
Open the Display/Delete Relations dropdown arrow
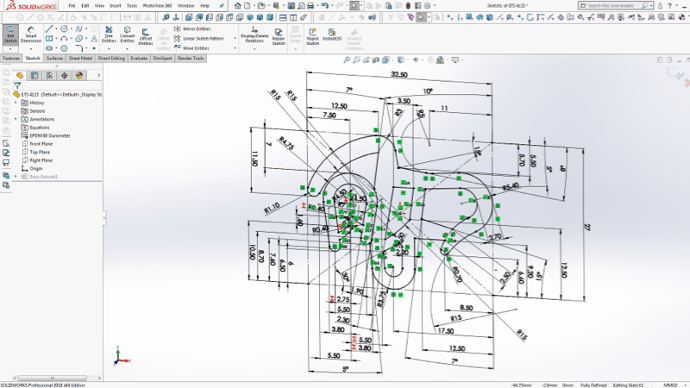pos(254,48)
